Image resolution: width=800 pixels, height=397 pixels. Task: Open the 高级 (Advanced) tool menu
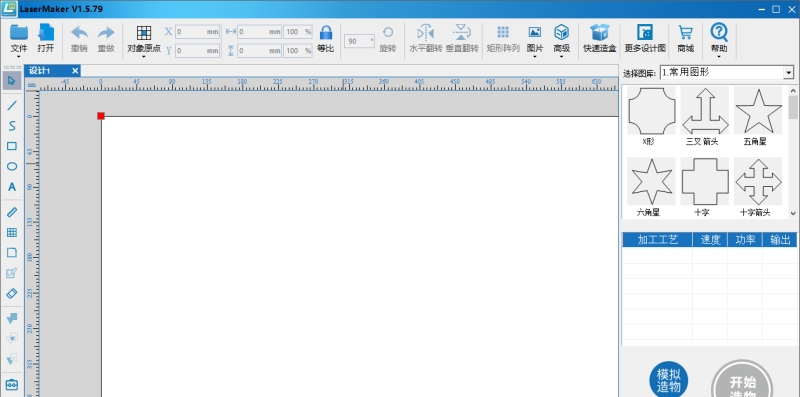click(561, 32)
